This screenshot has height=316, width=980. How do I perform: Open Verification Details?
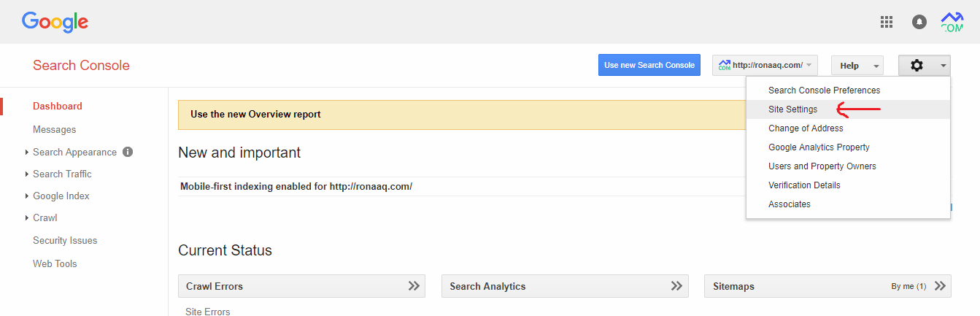click(x=848, y=185)
